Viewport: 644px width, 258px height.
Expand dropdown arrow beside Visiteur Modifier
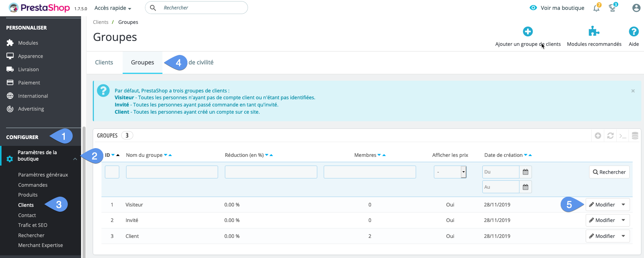pos(623,205)
